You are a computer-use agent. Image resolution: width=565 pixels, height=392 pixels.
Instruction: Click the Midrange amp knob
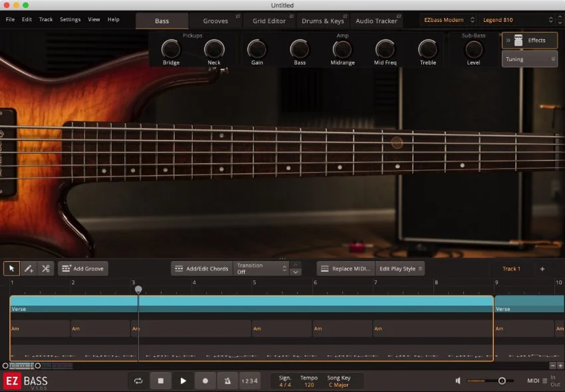342,49
